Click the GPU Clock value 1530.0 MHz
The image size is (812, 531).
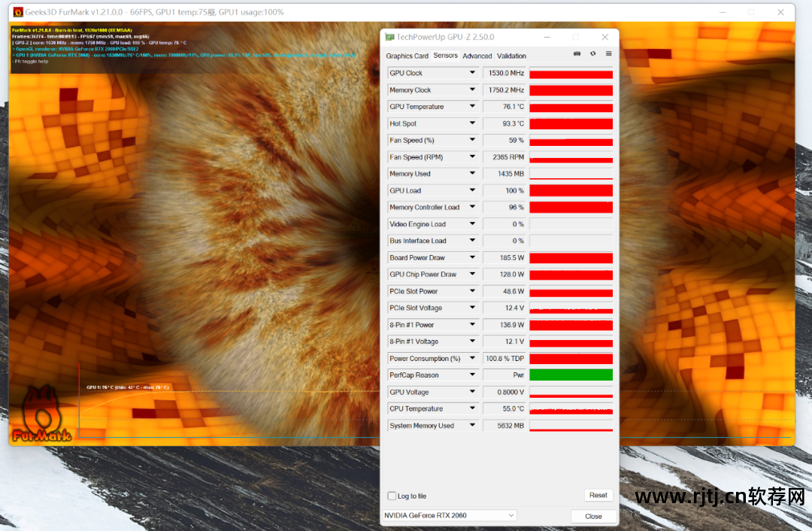point(506,73)
